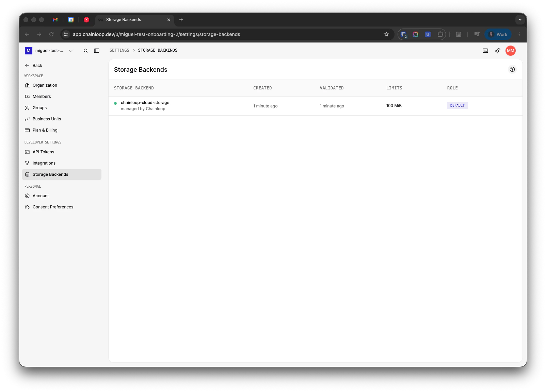Go to SETTINGS breadcrumb

click(x=119, y=50)
